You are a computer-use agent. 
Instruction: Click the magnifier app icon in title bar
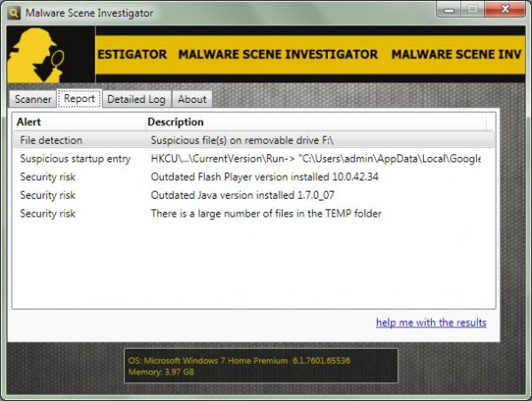pos(14,13)
